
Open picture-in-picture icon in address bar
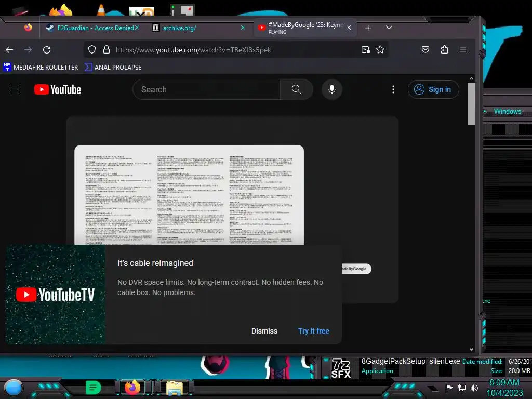(x=365, y=49)
